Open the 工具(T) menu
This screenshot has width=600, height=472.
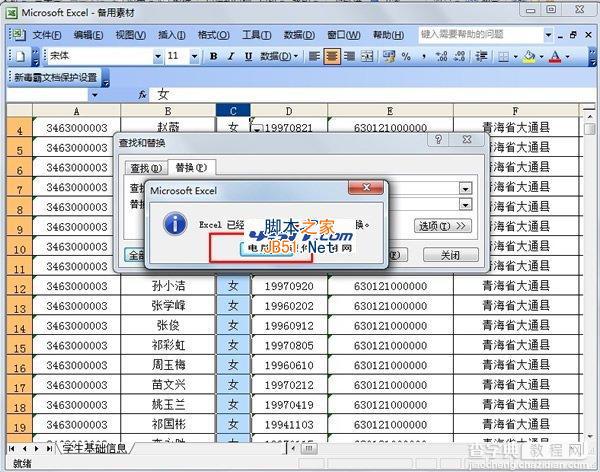pos(256,35)
